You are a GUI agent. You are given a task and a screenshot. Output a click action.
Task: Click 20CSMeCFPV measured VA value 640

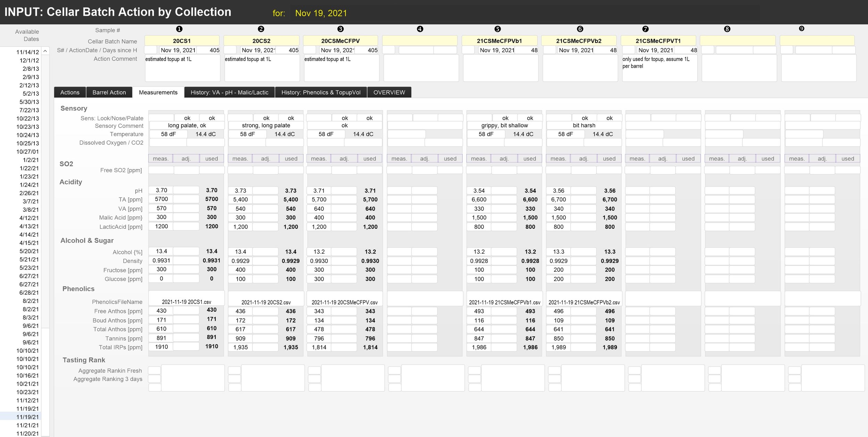(x=319, y=209)
